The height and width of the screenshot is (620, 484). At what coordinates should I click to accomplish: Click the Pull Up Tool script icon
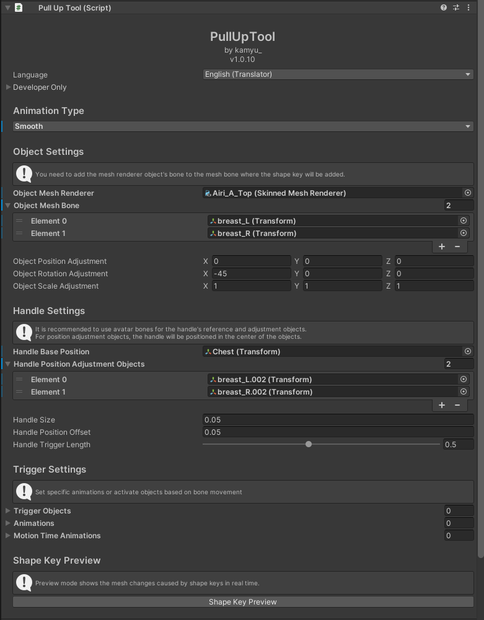(18, 8)
